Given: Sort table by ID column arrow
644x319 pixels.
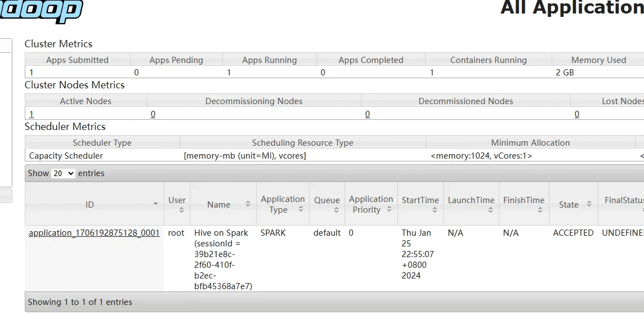Looking at the screenshot, I should 155,204.
